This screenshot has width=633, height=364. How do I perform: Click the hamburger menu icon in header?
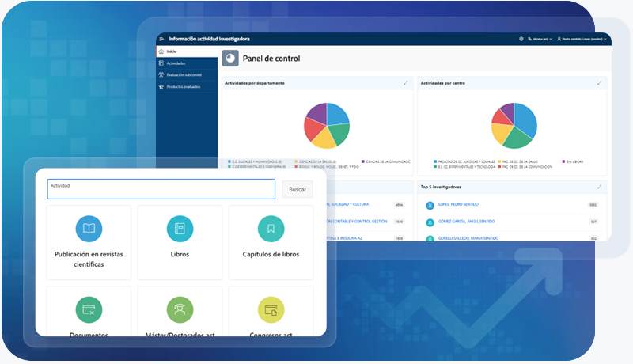point(161,38)
